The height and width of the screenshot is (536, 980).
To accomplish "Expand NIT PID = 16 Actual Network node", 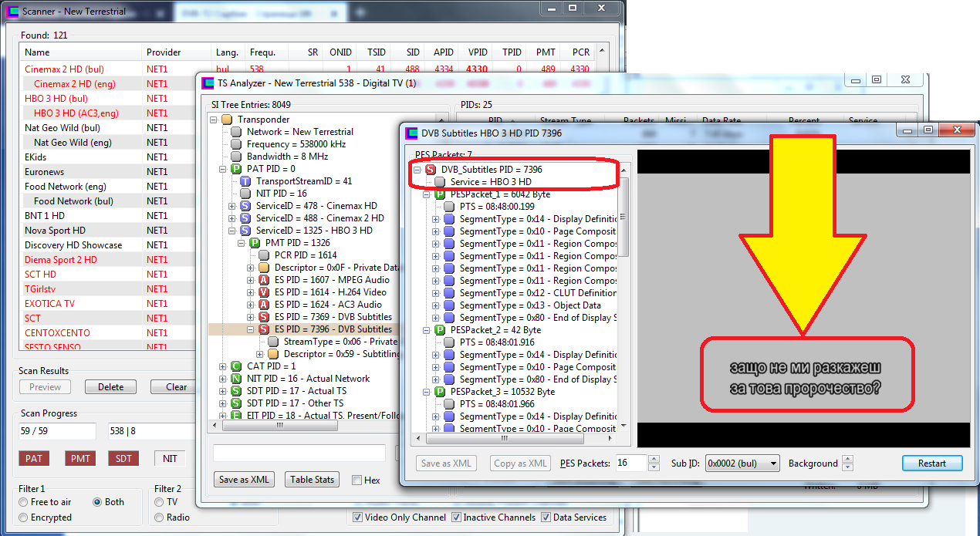I will 223,379.
